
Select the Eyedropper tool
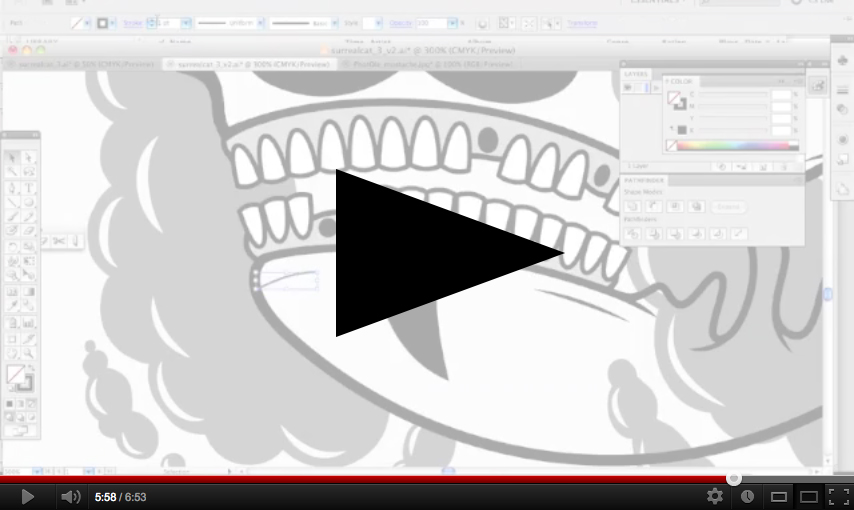click(12, 306)
